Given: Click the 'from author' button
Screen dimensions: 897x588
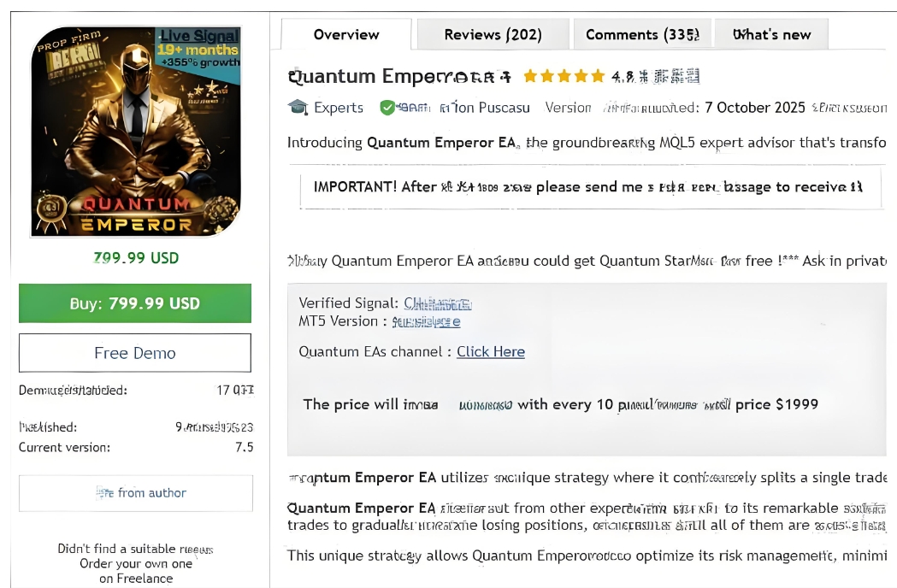Looking at the screenshot, I should pos(135,493).
